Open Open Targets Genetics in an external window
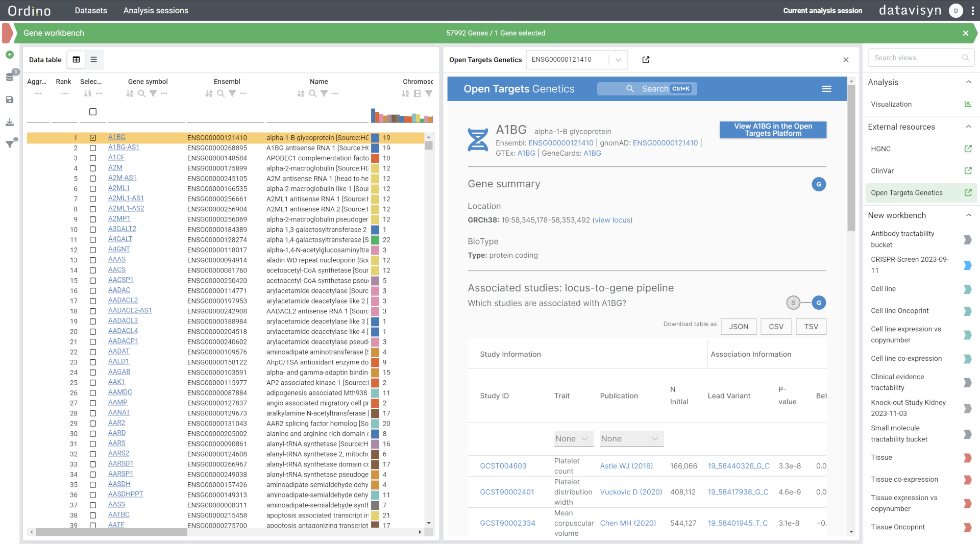Image resolution: width=980 pixels, height=544 pixels. [x=646, y=60]
